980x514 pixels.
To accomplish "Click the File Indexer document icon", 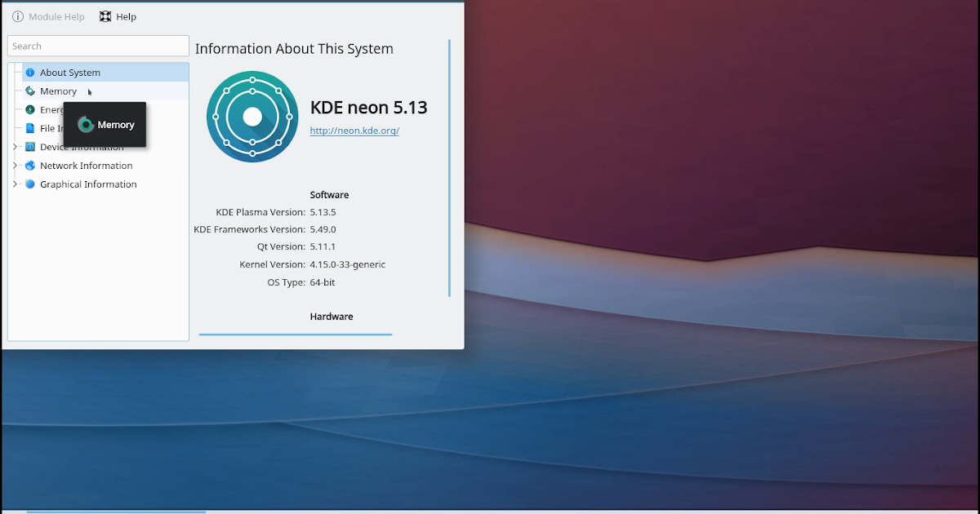I will pos(30,128).
